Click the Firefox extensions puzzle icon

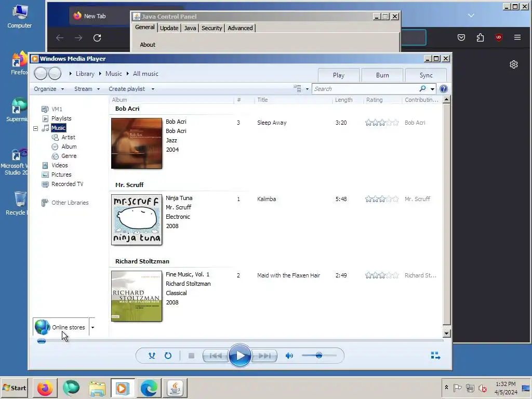pyautogui.click(x=480, y=37)
